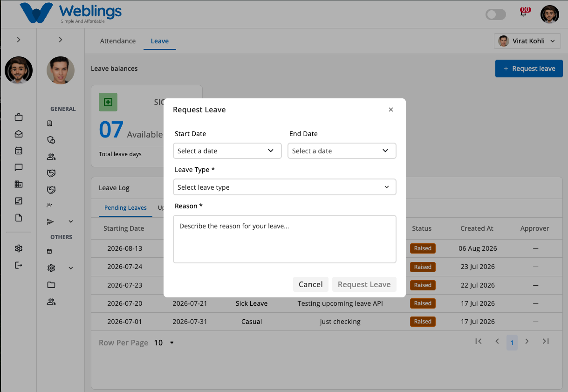Open the Virat Kohli employee dropdown
The height and width of the screenshot is (392, 568).
click(x=527, y=41)
